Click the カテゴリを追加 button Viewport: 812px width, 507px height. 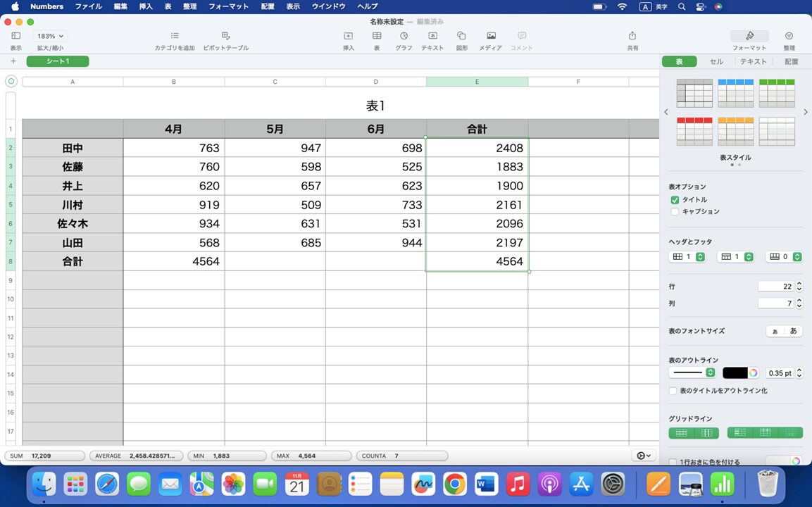tap(174, 39)
